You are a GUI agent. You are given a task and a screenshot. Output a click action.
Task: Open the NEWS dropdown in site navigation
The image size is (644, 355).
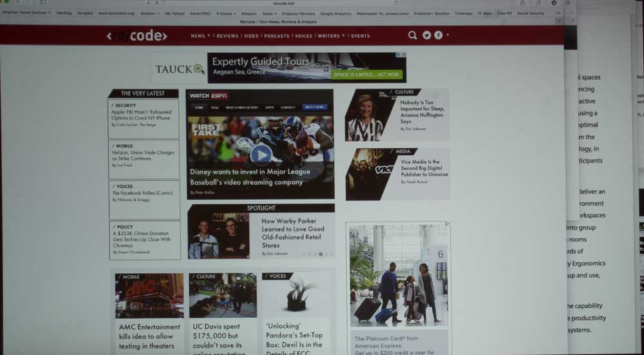click(200, 35)
